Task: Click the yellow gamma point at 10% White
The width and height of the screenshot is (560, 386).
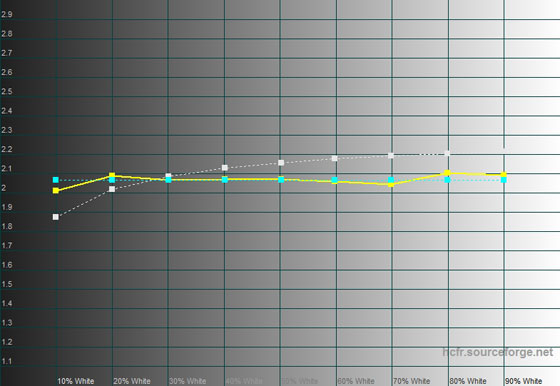Action: point(56,191)
